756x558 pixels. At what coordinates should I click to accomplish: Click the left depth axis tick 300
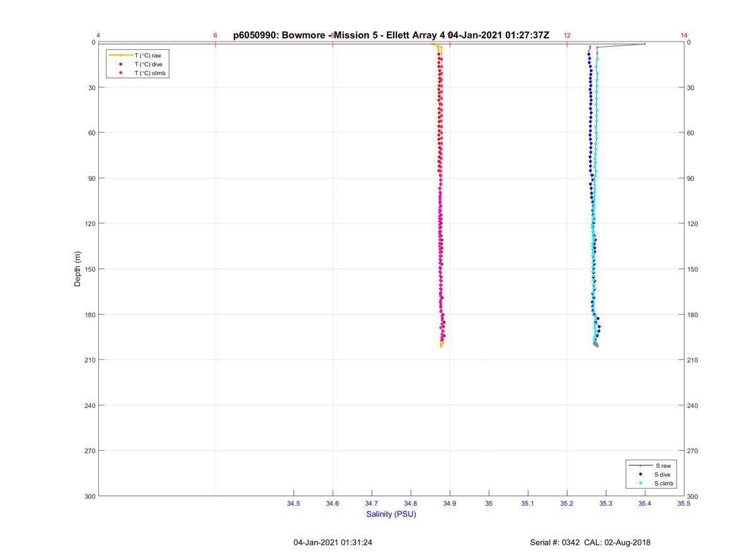[x=89, y=496]
